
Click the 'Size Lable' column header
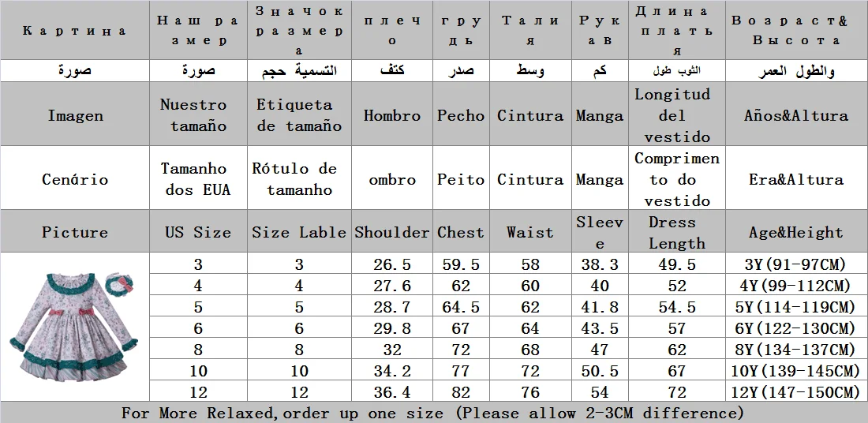coord(299,231)
